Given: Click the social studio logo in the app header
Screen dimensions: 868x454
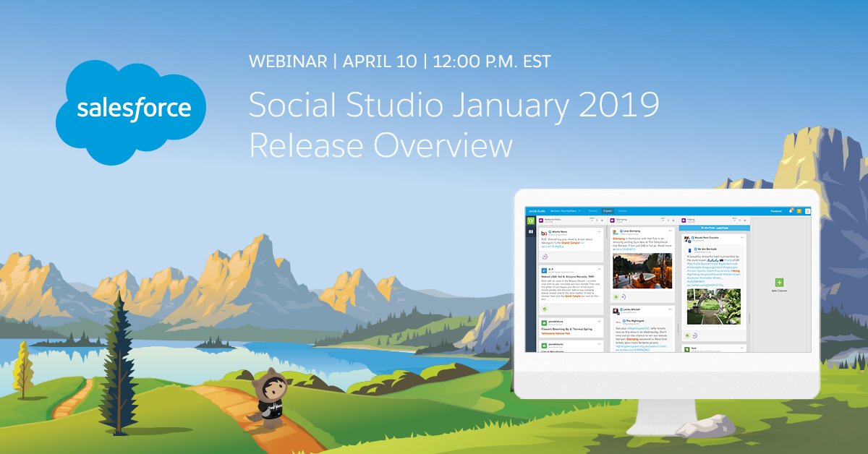Looking at the screenshot, I should point(537,211).
